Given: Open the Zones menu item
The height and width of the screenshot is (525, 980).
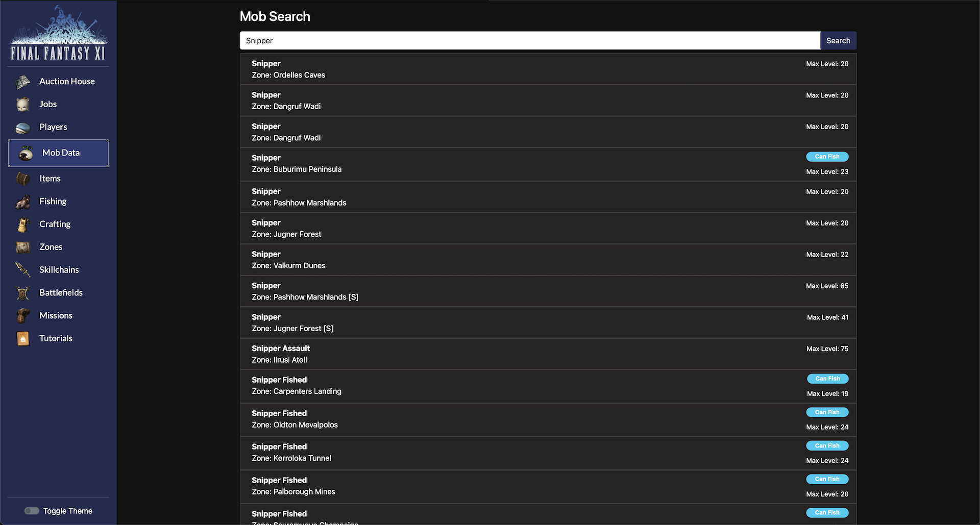Looking at the screenshot, I should pyautogui.click(x=51, y=247).
